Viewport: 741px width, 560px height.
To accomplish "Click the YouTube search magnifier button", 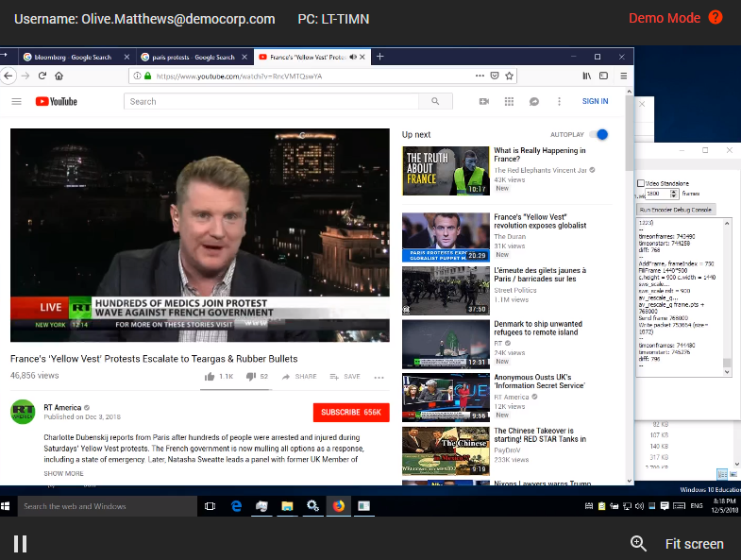I will [435, 101].
